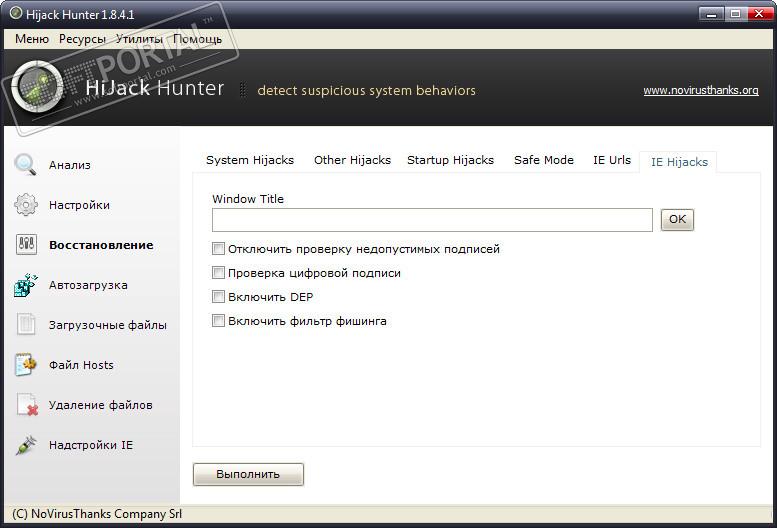The image size is (777, 528).
Task: Open Автозагрузка section
Action: point(88,285)
